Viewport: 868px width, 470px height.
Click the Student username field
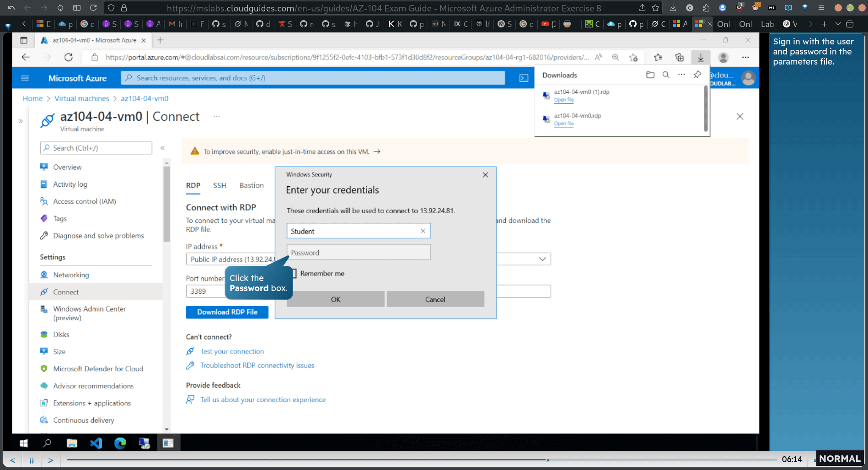[x=358, y=231]
